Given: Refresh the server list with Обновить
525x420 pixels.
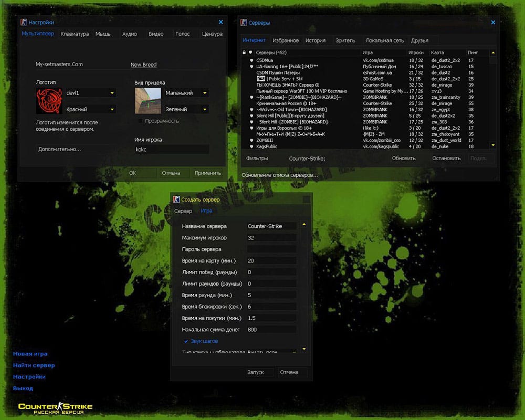Looking at the screenshot, I should (404, 159).
